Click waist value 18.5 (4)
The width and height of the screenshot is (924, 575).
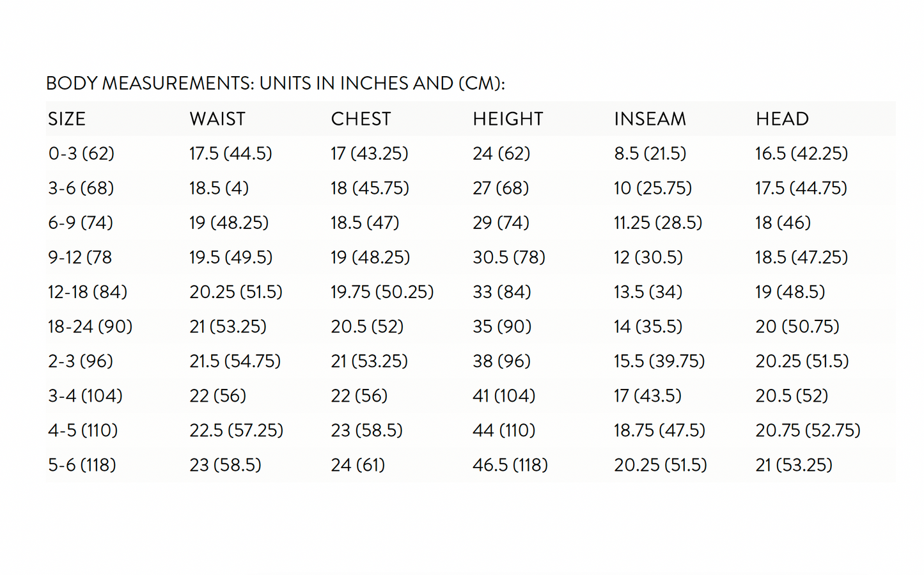tap(219, 188)
